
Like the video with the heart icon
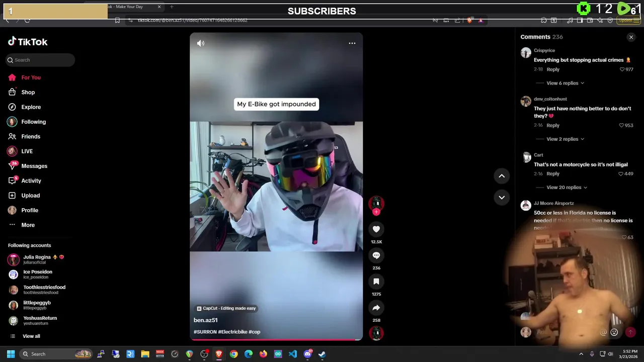point(376,229)
